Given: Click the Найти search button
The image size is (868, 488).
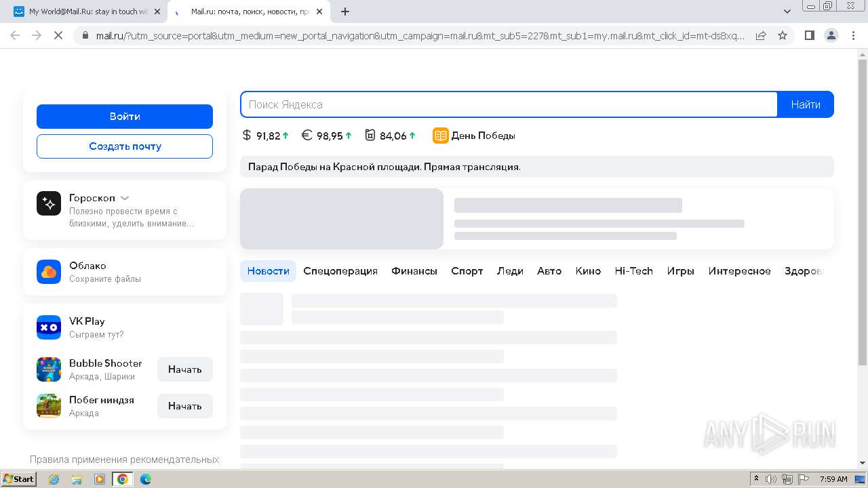Looking at the screenshot, I should 806,104.
